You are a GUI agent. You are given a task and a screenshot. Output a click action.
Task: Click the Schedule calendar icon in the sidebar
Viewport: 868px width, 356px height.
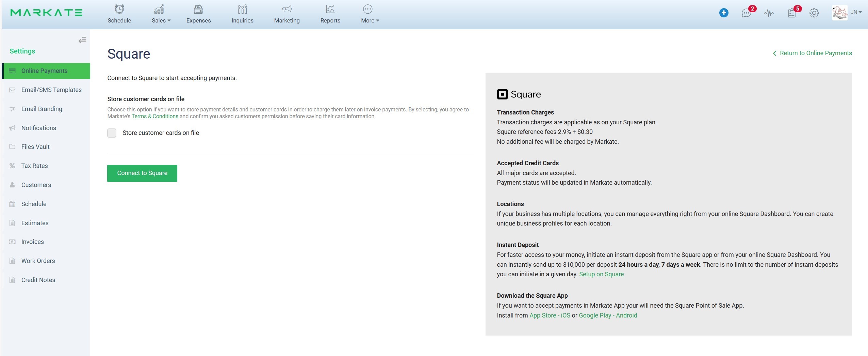(x=12, y=204)
